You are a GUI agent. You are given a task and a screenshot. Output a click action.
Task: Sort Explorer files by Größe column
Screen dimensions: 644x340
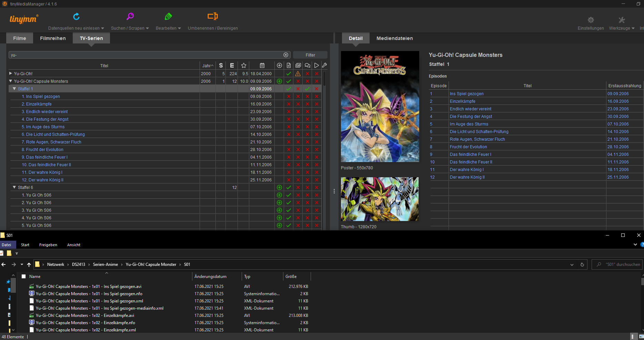[297, 277]
